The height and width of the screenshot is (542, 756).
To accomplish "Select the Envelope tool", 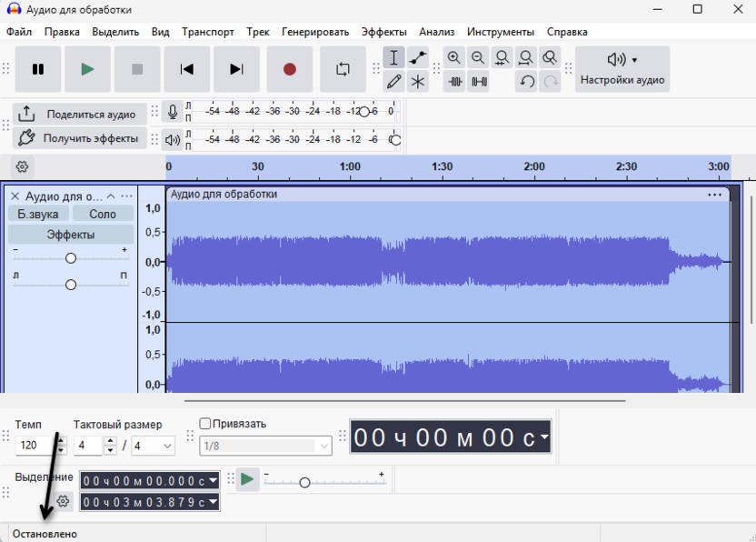I will [418, 57].
